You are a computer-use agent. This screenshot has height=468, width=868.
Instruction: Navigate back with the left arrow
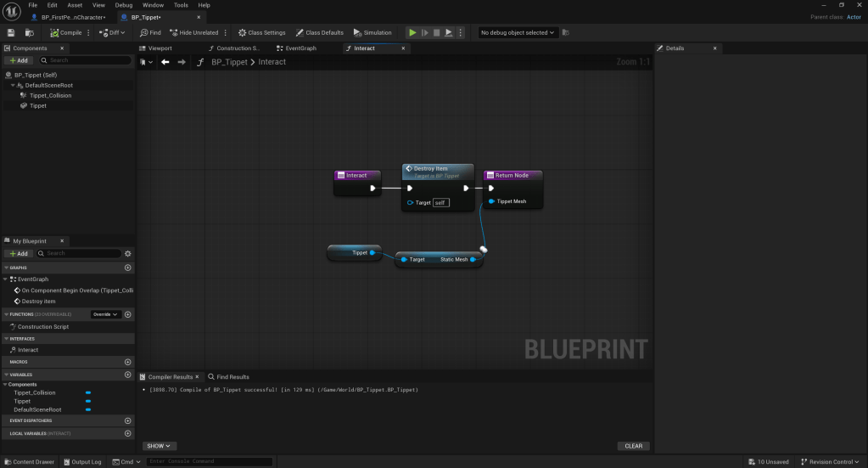165,62
